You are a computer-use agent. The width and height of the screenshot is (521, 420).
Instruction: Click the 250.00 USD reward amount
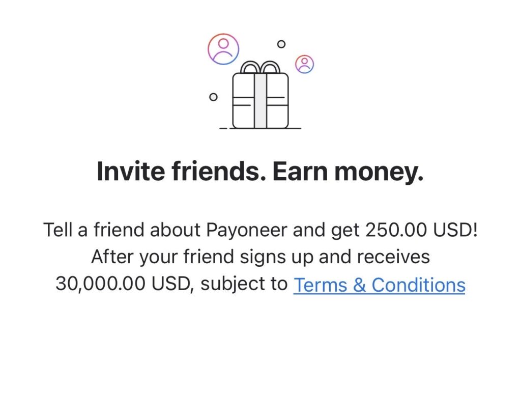click(421, 230)
